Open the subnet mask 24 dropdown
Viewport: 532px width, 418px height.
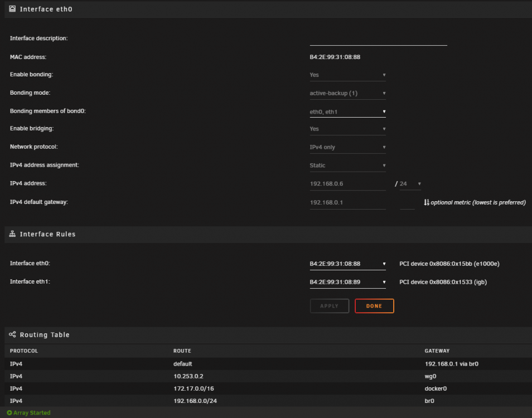click(x=410, y=184)
